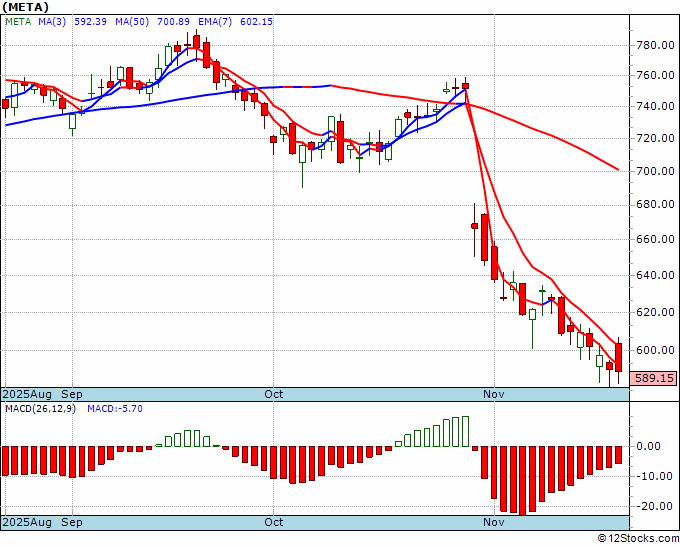Viewport: 680px width, 546px height.
Task: Click the 620.00 price axis label
Action: click(x=655, y=312)
